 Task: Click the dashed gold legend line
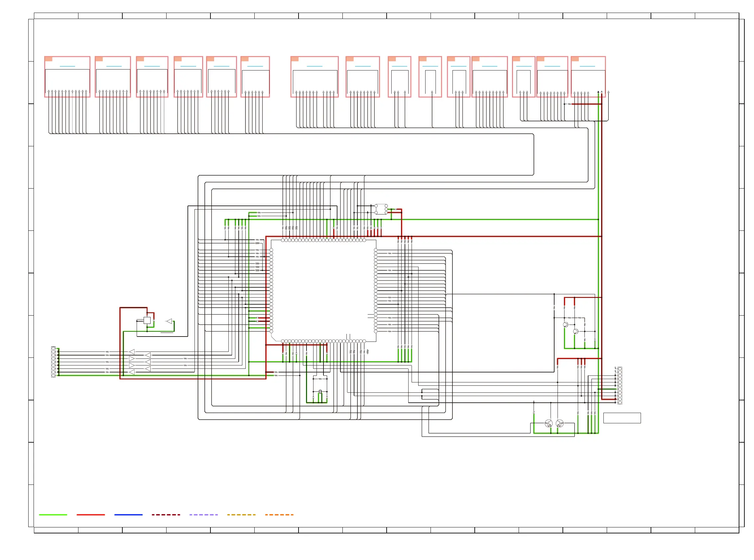pyautogui.click(x=241, y=514)
